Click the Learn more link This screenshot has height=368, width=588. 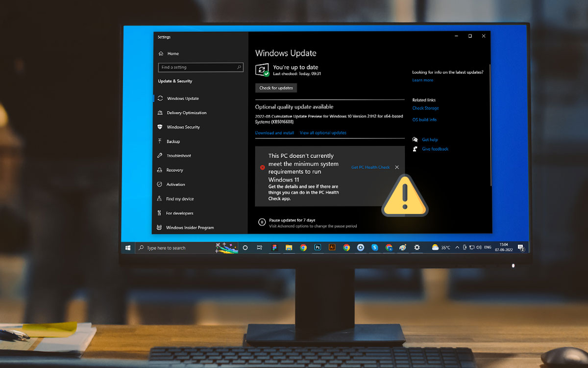422,80
